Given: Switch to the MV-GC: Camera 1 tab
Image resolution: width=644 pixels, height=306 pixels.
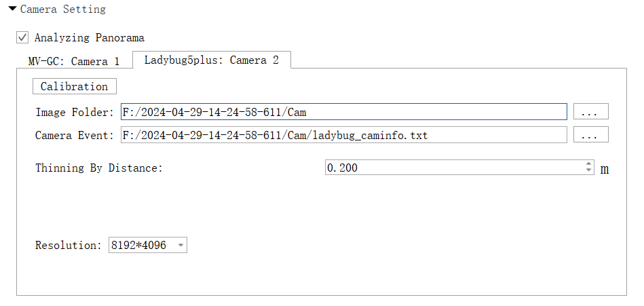Looking at the screenshot, I should tap(73, 61).
